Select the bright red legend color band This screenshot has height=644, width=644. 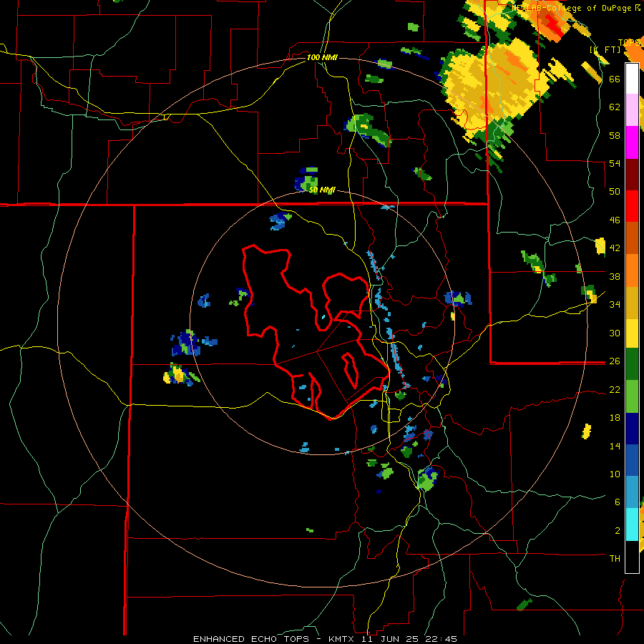(x=632, y=206)
